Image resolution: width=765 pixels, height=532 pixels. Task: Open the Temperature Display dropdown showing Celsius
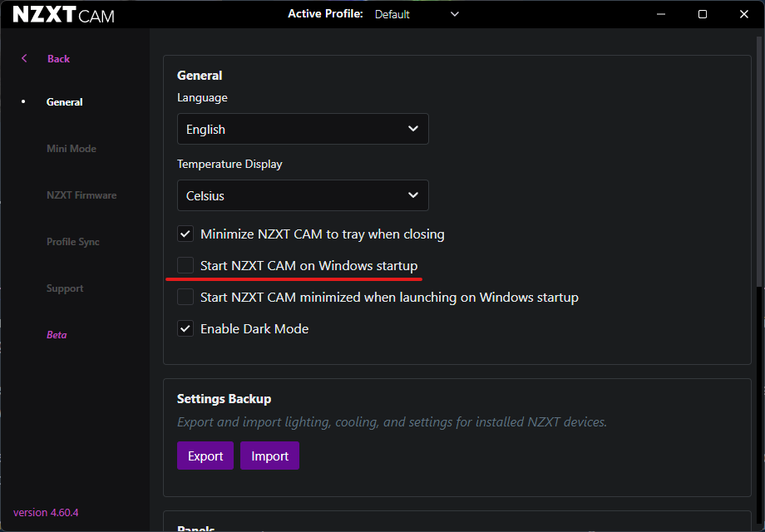point(303,195)
